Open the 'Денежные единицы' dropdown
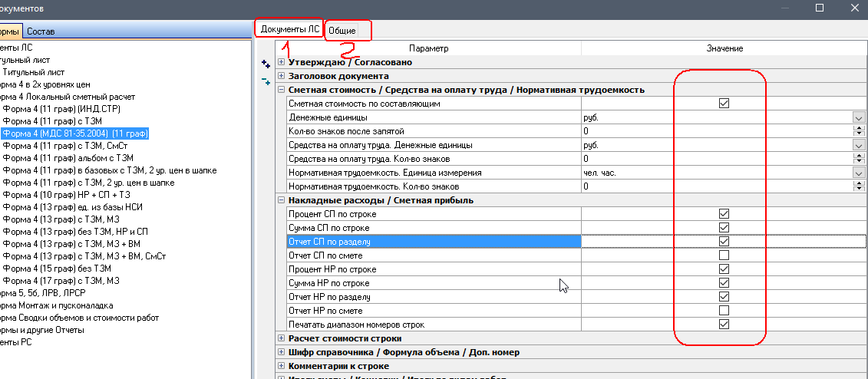 point(858,117)
